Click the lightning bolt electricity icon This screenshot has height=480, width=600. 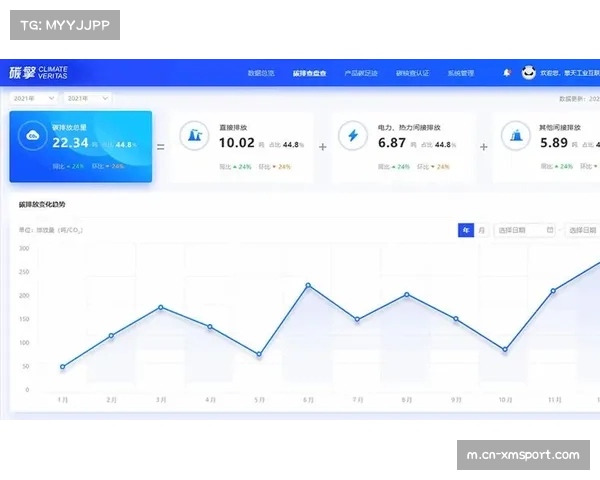coord(353,136)
